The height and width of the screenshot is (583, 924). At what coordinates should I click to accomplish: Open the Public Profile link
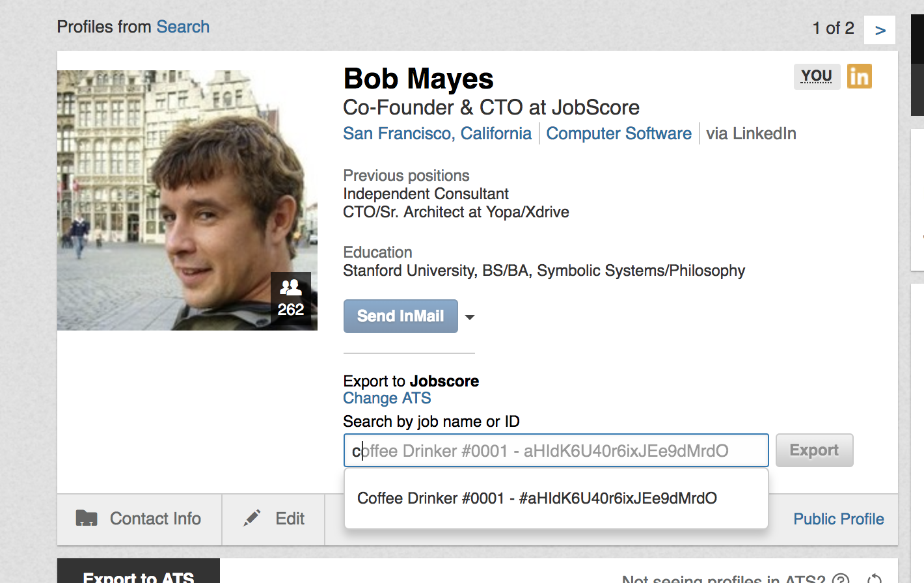839,519
